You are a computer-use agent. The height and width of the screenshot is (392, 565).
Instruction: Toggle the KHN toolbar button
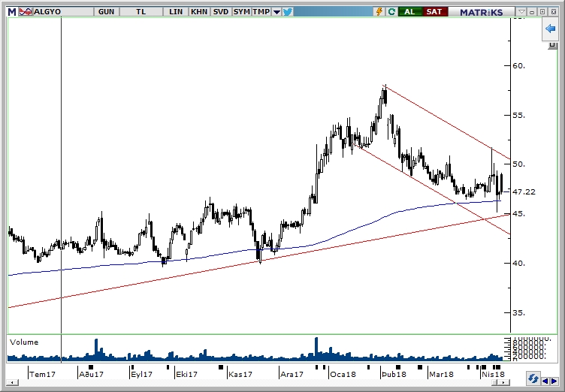pos(199,12)
